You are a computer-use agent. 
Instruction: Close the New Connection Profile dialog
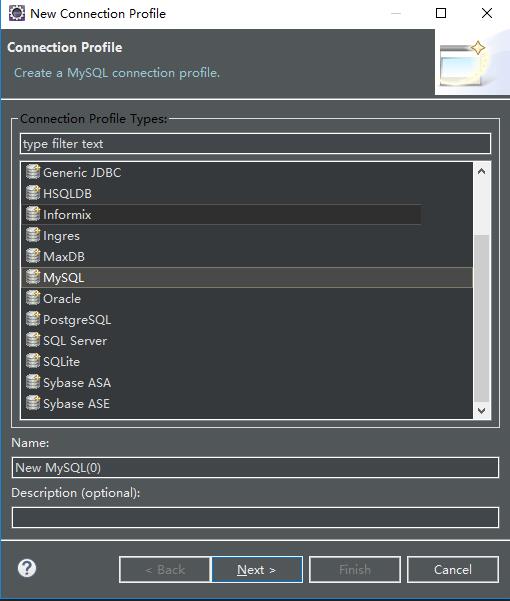(x=487, y=13)
